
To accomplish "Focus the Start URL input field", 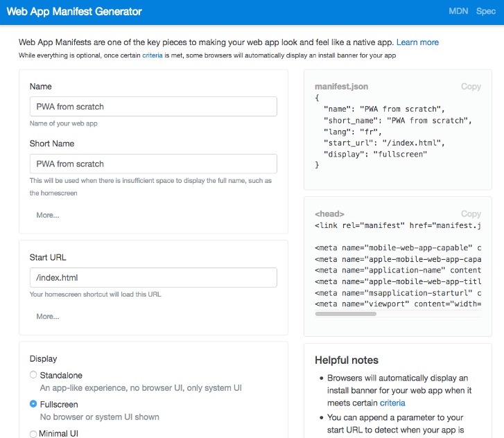I will coord(153,277).
